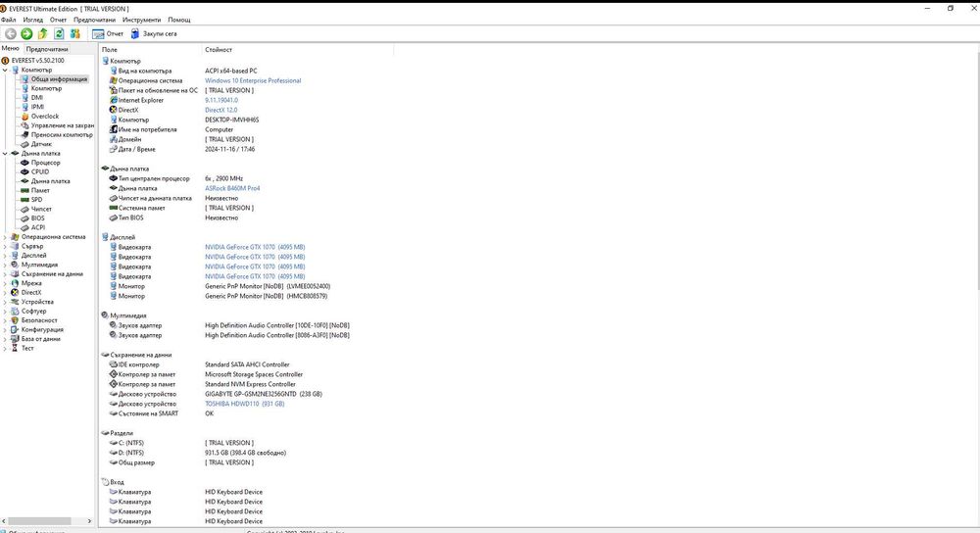
Task: Expand the DirectX tree node
Action: click(x=5, y=292)
